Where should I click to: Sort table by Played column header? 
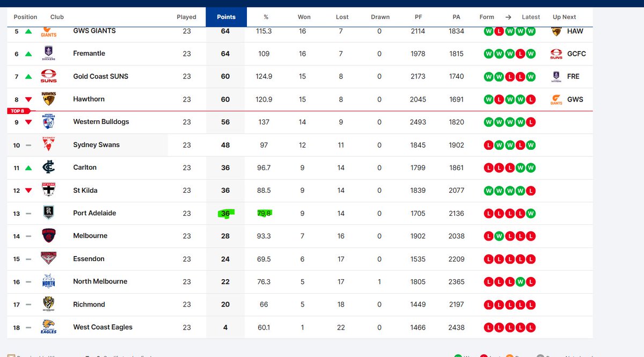[186, 17]
